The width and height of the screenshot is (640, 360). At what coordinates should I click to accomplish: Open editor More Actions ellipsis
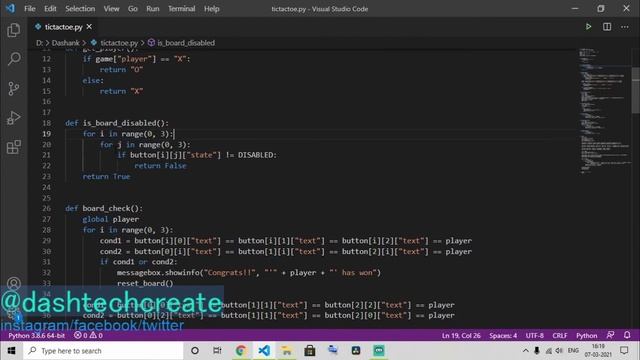tap(625, 27)
